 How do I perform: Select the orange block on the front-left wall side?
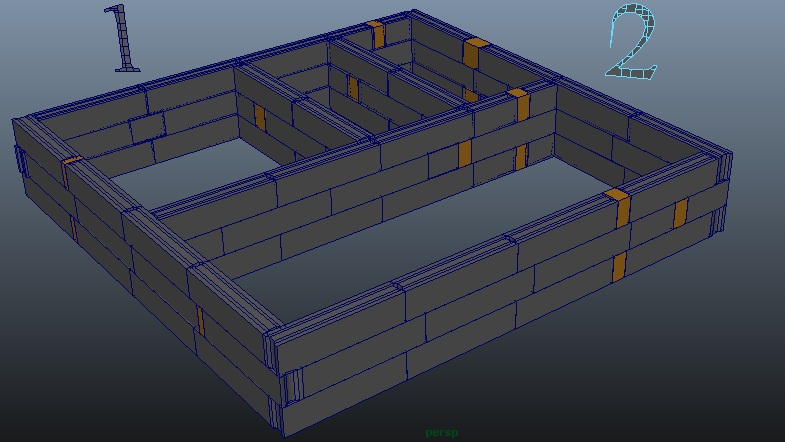coord(200,320)
